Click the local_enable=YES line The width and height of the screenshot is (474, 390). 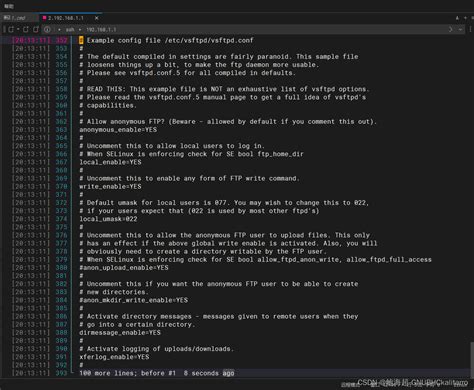[110, 162]
